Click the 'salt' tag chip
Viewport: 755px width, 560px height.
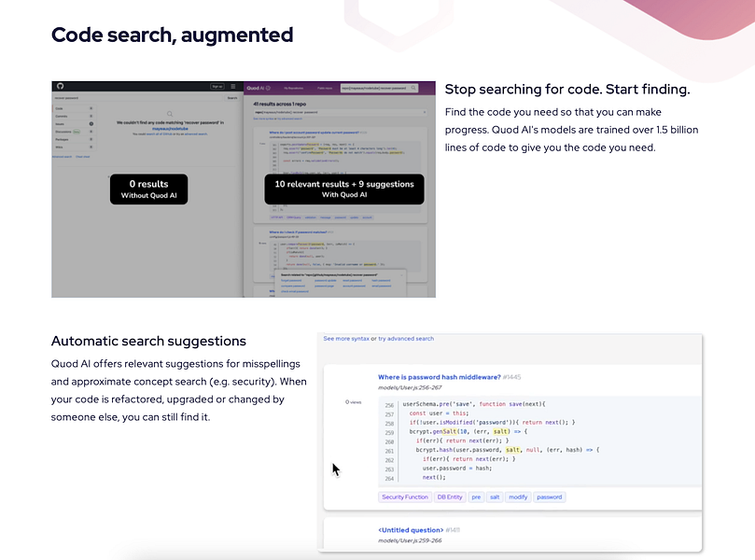(495, 497)
